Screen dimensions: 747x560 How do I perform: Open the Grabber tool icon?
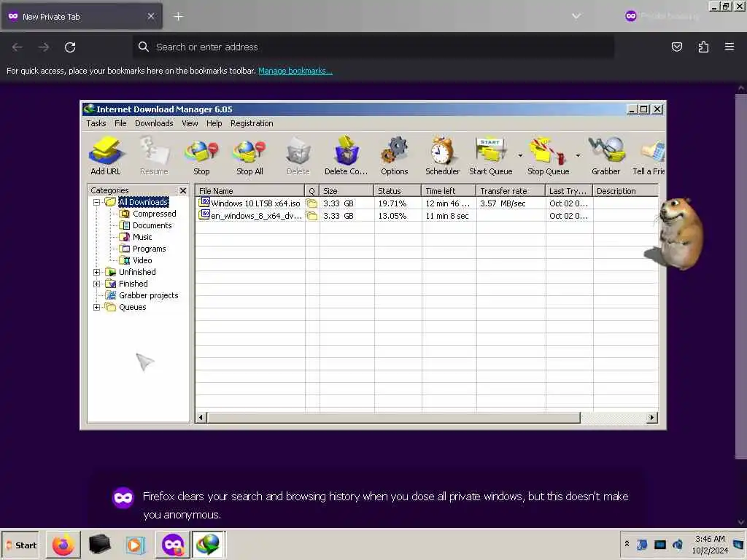click(606, 156)
